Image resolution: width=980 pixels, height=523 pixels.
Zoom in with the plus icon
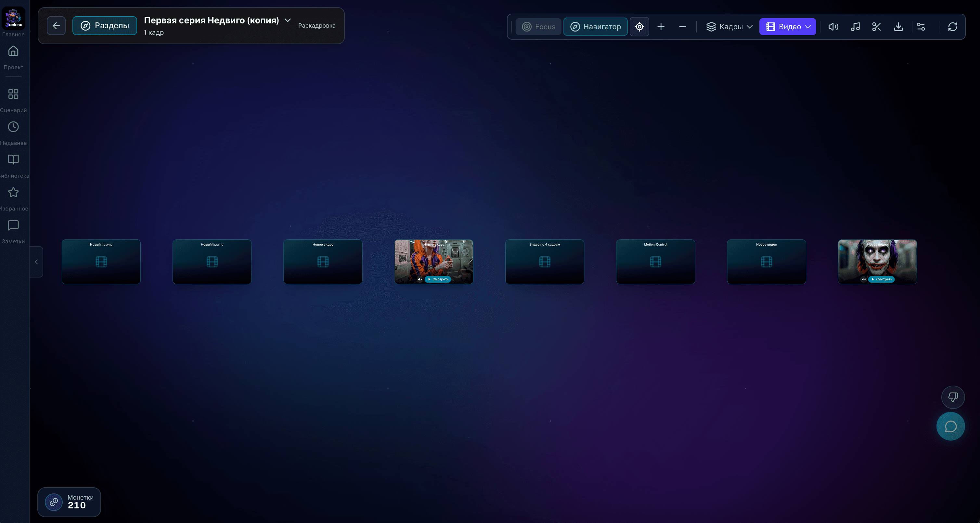(x=661, y=27)
